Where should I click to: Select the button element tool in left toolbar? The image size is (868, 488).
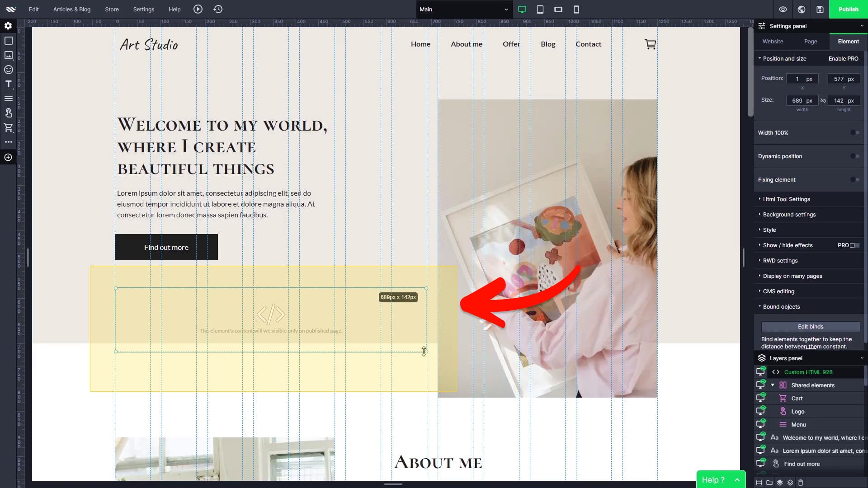8,113
